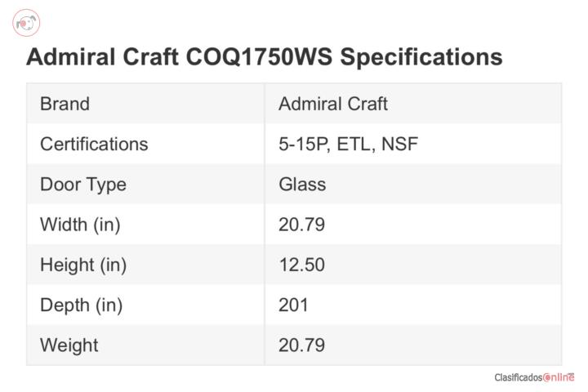The width and height of the screenshot is (588, 392).
Task: Click the 12.50 height value
Action: [x=301, y=265]
